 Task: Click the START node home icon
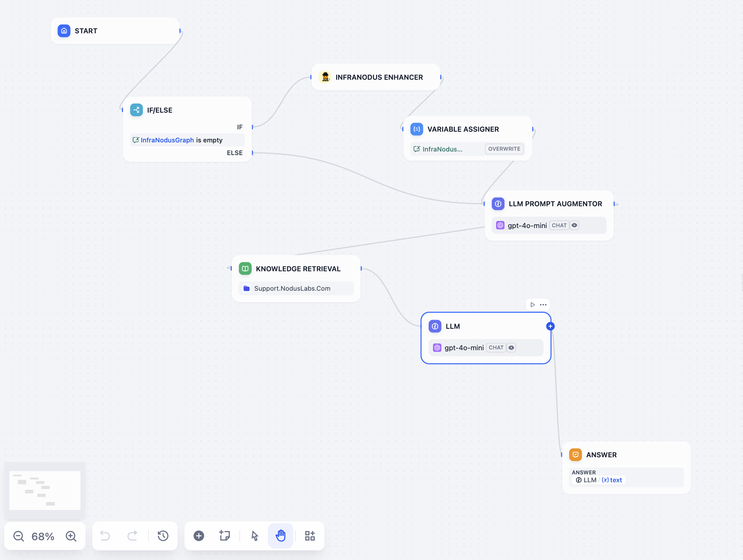[x=64, y=31]
